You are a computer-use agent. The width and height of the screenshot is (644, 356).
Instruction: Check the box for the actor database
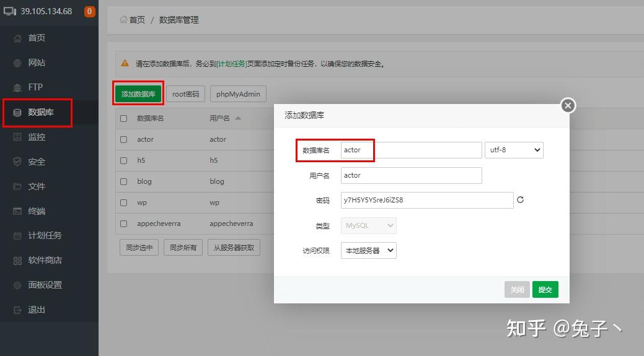tap(123, 139)
